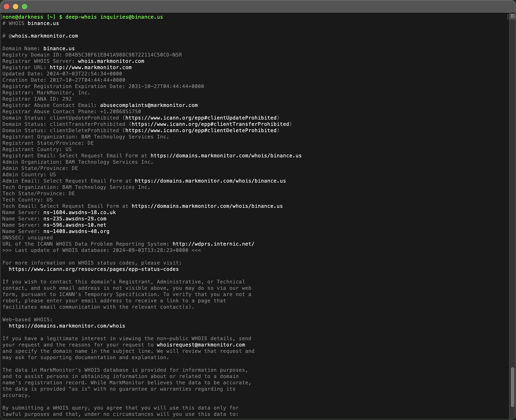Click the inquiries@binance.us argument in the command
516x420 pixels.
tap(131, 17)
